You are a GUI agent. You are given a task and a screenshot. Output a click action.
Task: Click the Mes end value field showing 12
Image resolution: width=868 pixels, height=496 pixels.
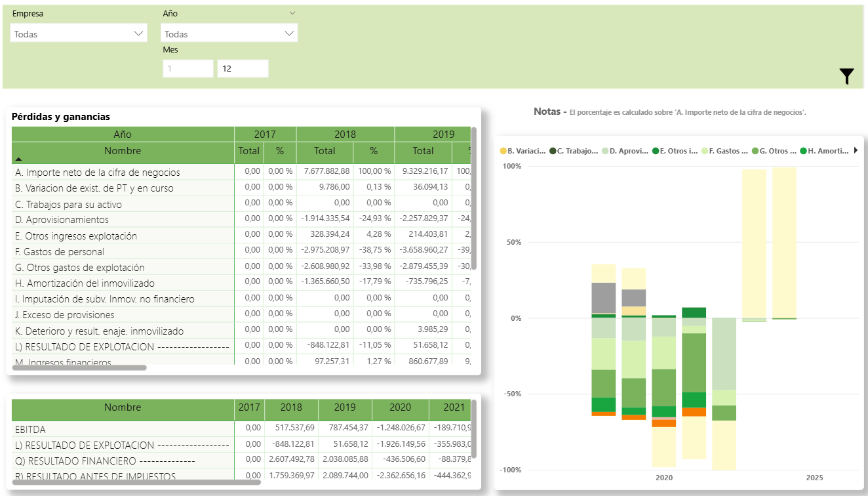click(243, 68)
